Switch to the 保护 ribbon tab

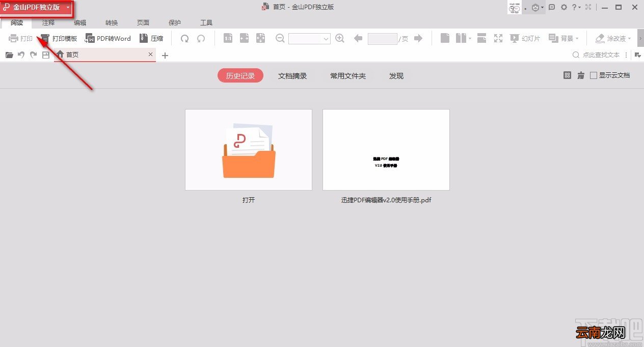175,23
